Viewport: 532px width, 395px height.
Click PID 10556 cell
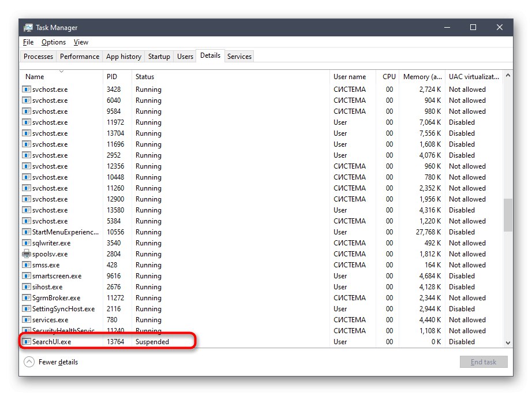[x=115, y=232]
